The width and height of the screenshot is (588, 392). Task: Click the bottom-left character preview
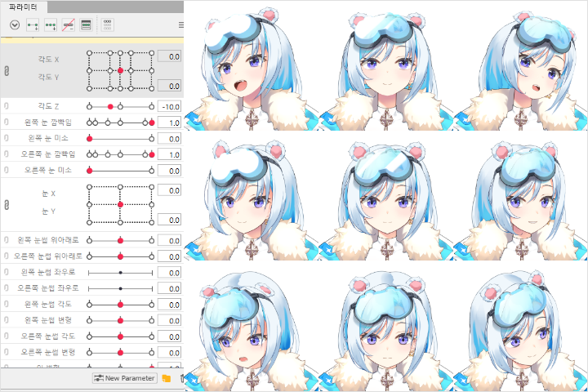252,331
